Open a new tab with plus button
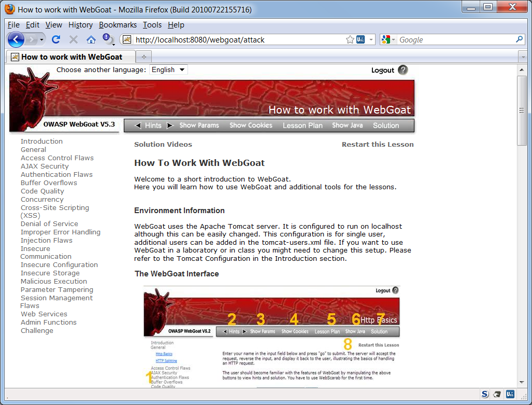Viewport: 532px width, 405px height. pyautogui.click(x=144, y=57)
